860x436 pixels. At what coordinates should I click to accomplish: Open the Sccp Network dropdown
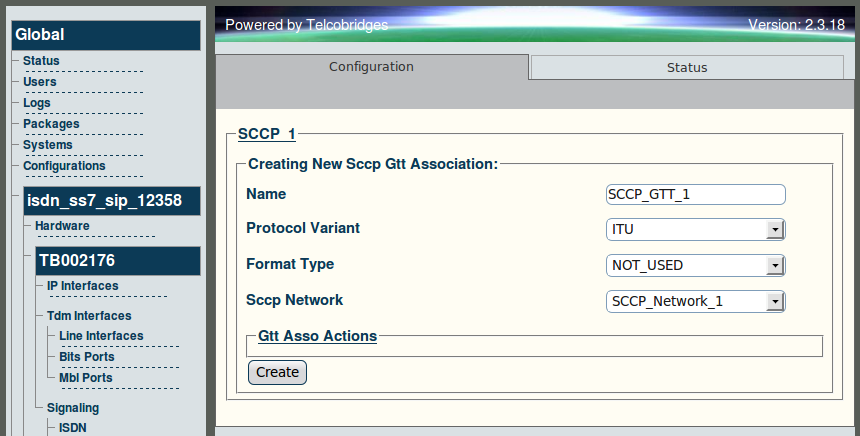coord(695,301)
